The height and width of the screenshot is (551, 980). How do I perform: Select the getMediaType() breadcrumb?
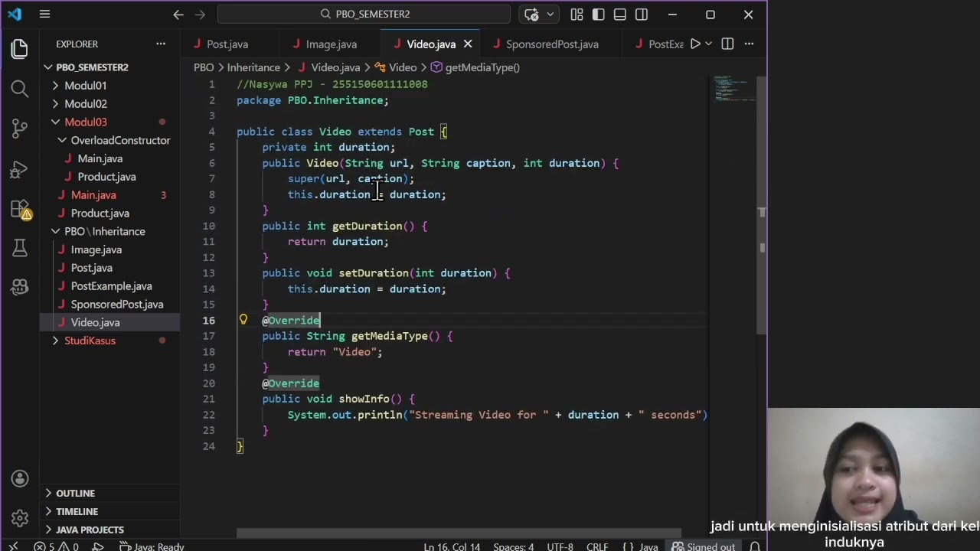tap(482, 67)
